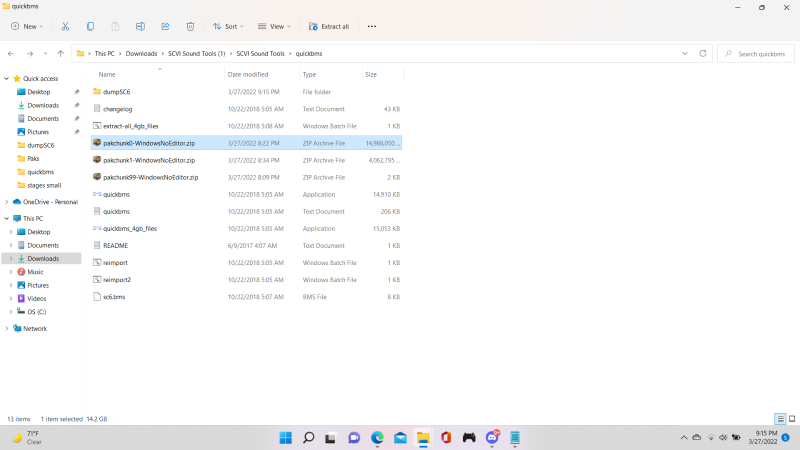Open Office app from taskbar

click(446, 438)
